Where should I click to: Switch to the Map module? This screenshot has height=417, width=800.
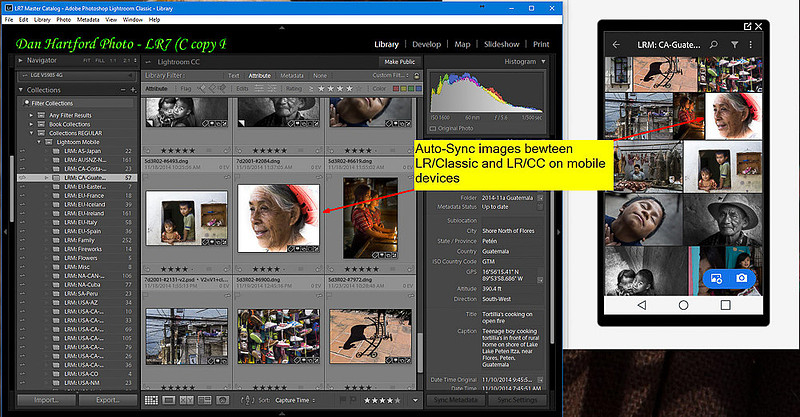pos(462,44)
